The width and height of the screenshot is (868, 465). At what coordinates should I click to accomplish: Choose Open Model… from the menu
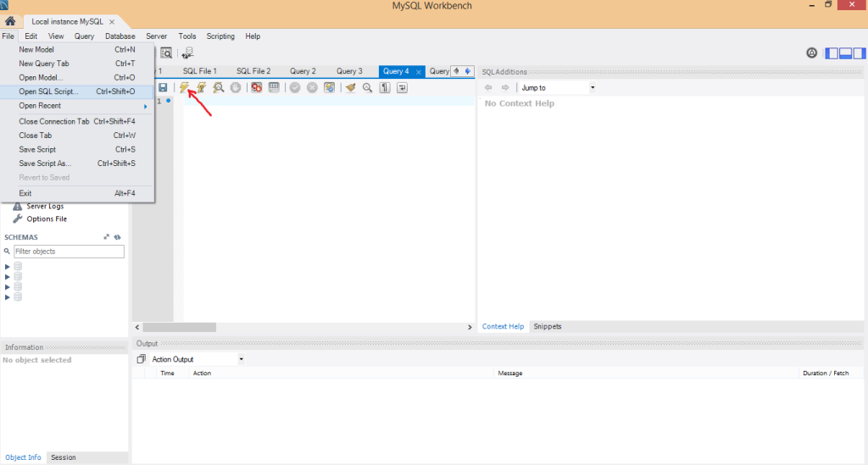point(77,78)
